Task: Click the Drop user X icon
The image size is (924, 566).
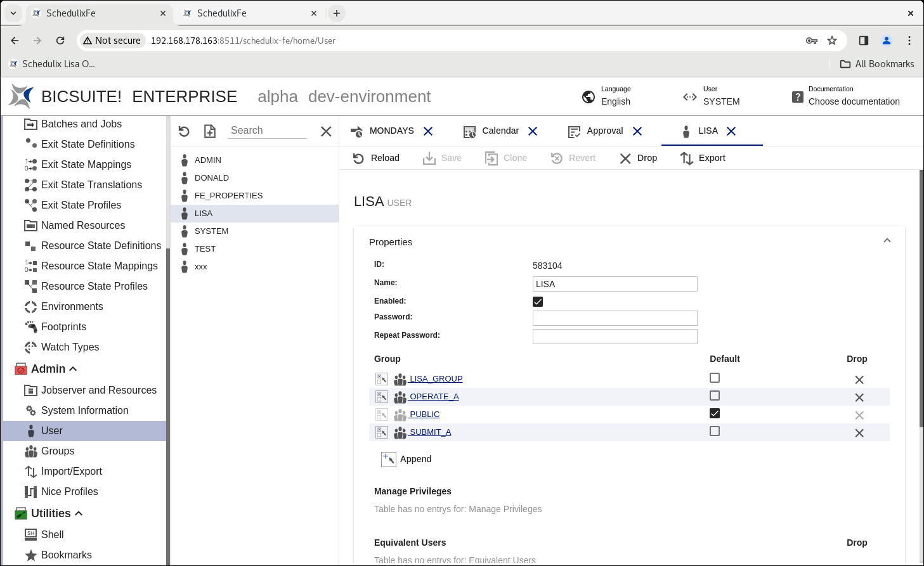Action: [625, 158]
